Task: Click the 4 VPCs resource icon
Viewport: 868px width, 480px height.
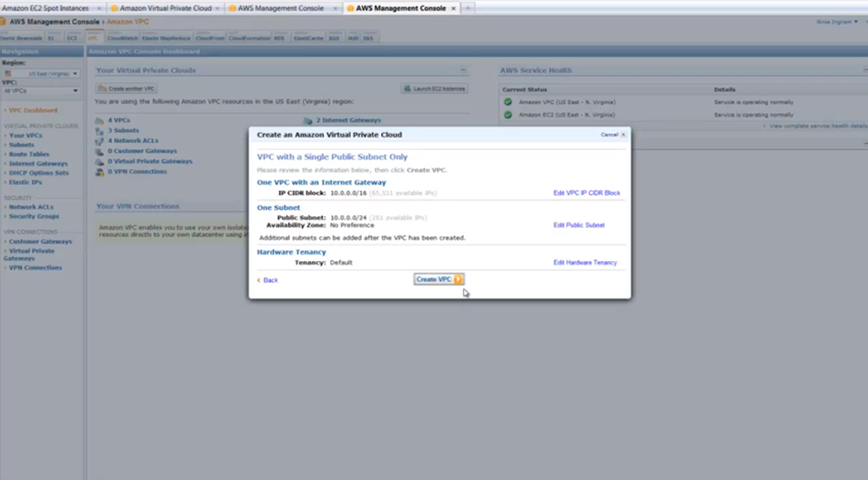Action: [99, 120]
